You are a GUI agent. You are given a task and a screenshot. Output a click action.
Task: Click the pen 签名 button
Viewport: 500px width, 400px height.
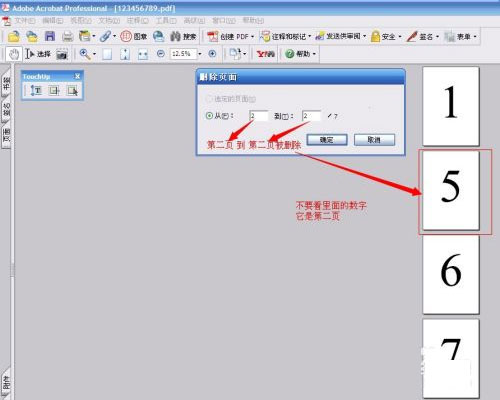419,36
